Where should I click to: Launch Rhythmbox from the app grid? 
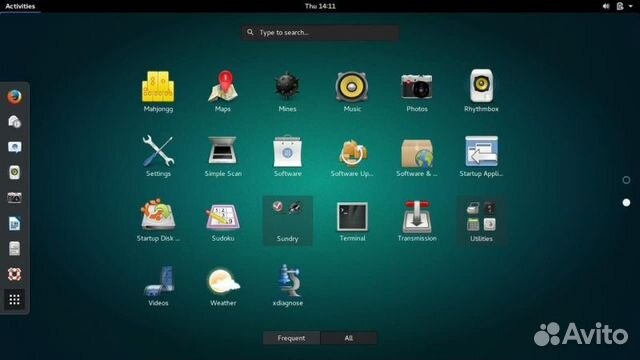click(481, 91)
